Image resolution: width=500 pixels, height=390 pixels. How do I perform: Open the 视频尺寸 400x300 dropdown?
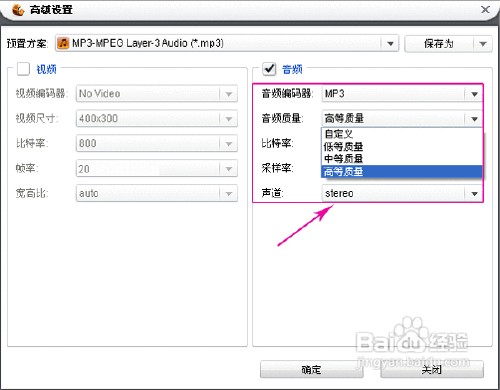pos(157,119)
